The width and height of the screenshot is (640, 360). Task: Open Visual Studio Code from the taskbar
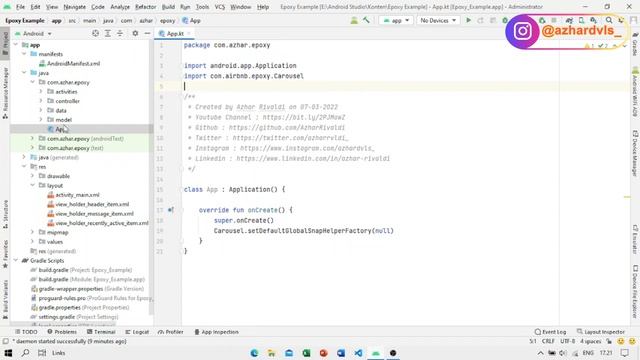[x=358, y=353]
